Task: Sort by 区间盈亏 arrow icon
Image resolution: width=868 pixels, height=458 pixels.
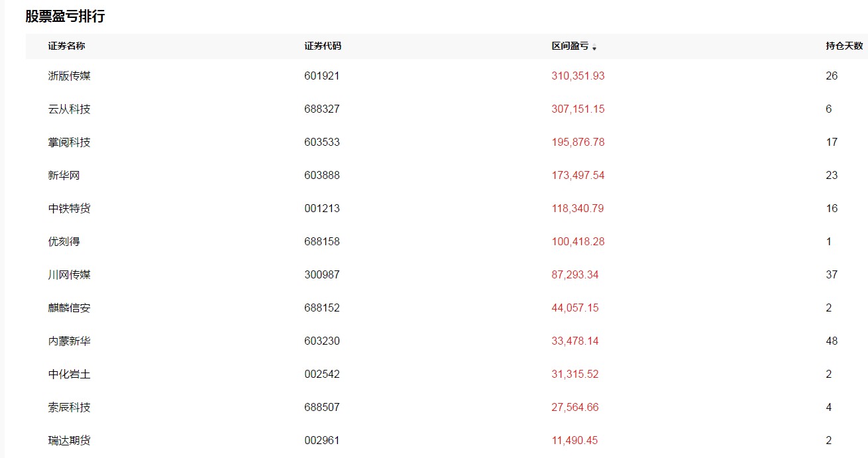Action: coord(594,47)
